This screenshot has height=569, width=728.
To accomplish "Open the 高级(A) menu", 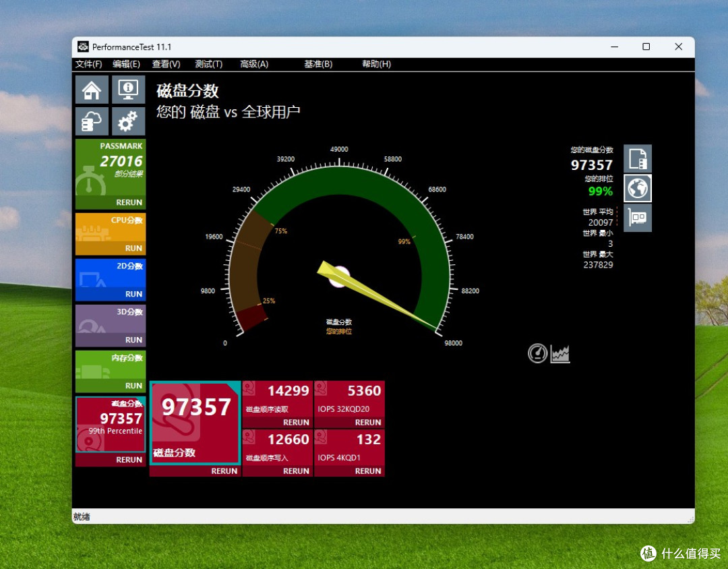I will pyautogui.click(x=254, y=64).
